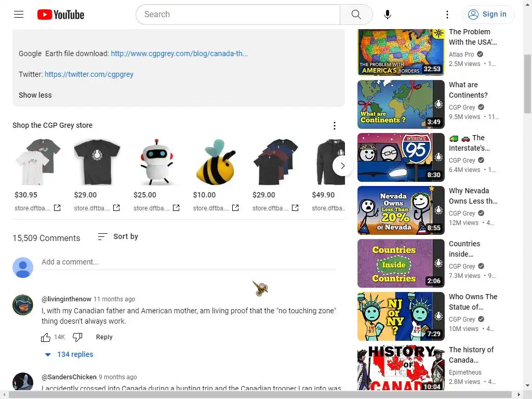This screenshot has width=532, height=399.
Task: Sign in to YouTube
Action: pyautogui.click(x=487, y=14)
